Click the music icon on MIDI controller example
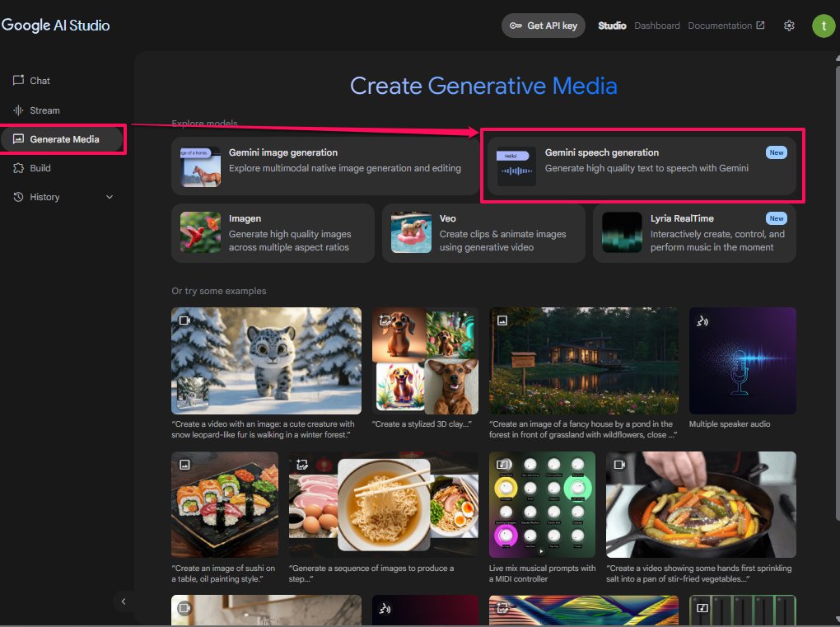 (502, 465)
